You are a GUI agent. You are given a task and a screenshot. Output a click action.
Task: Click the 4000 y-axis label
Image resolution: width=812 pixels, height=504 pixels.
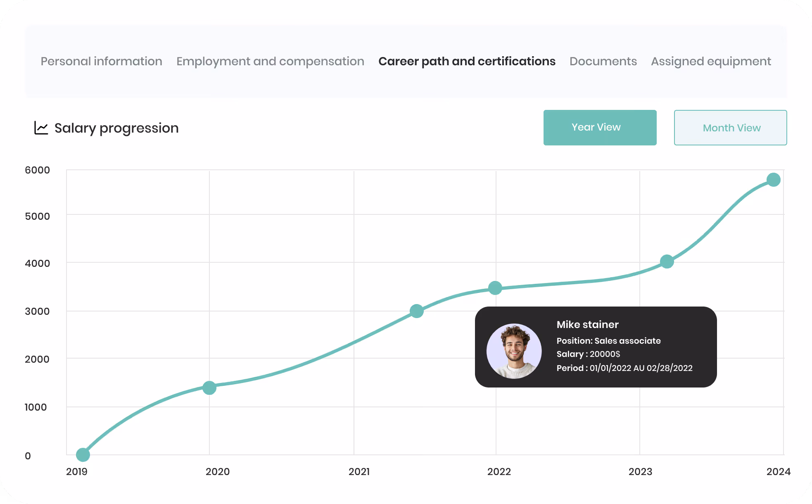(37, 263)
